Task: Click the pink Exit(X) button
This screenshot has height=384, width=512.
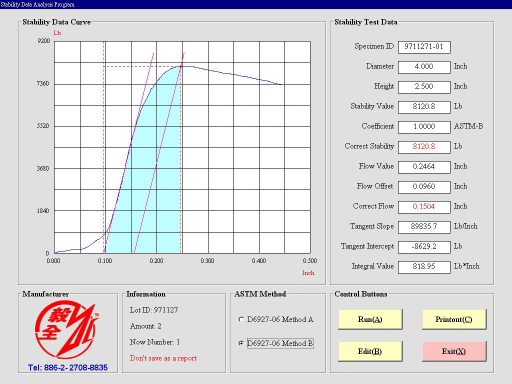Action: coord(454,351)
